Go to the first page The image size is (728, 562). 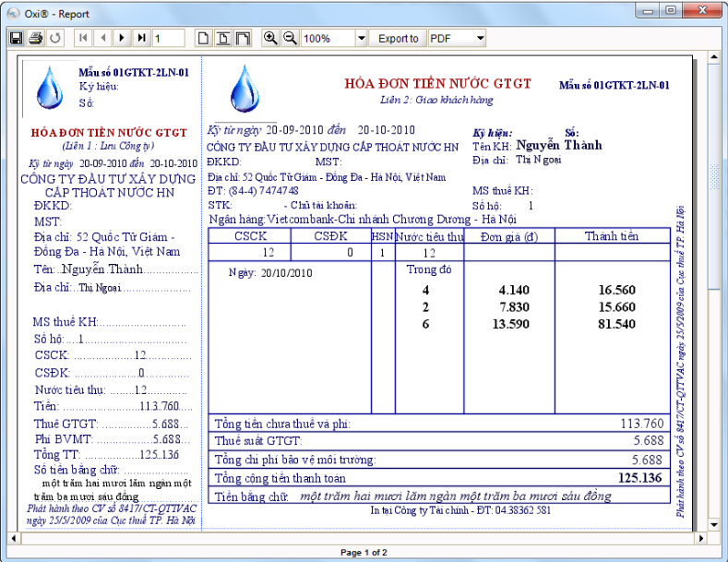click(84, 38)
